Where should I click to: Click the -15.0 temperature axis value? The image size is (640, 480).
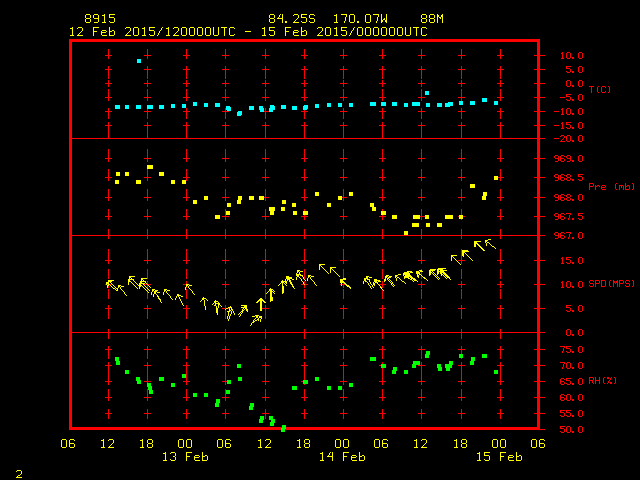coord(569,125)
